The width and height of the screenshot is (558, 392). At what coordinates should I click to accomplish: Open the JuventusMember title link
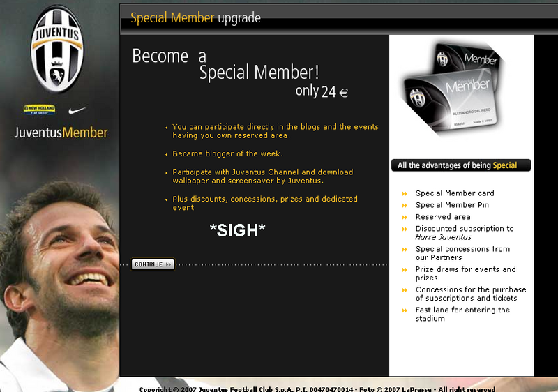pos(61,133)
